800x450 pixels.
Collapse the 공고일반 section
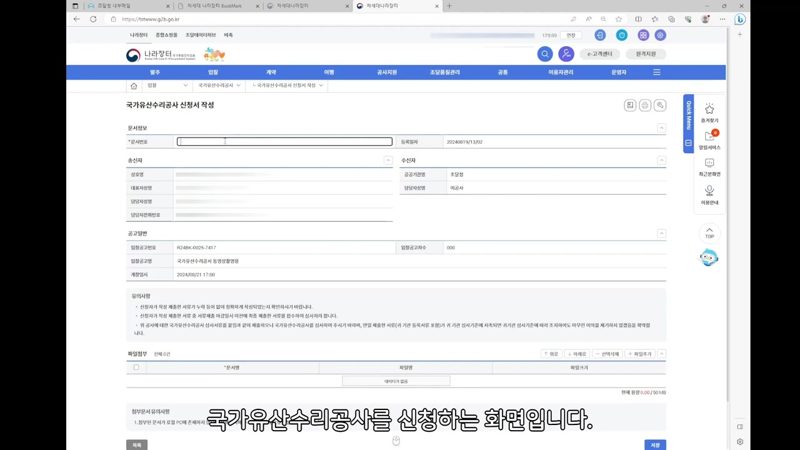pos(661,234)
